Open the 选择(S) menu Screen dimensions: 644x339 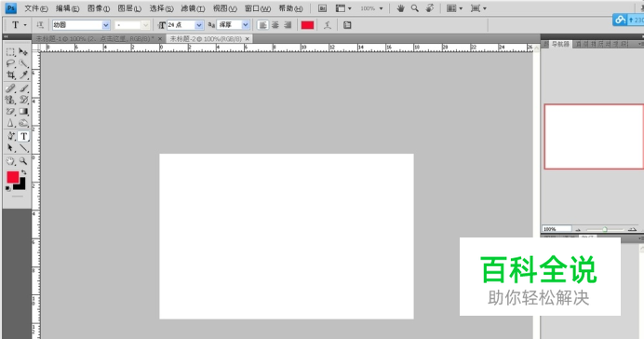[x=161, y=8]
